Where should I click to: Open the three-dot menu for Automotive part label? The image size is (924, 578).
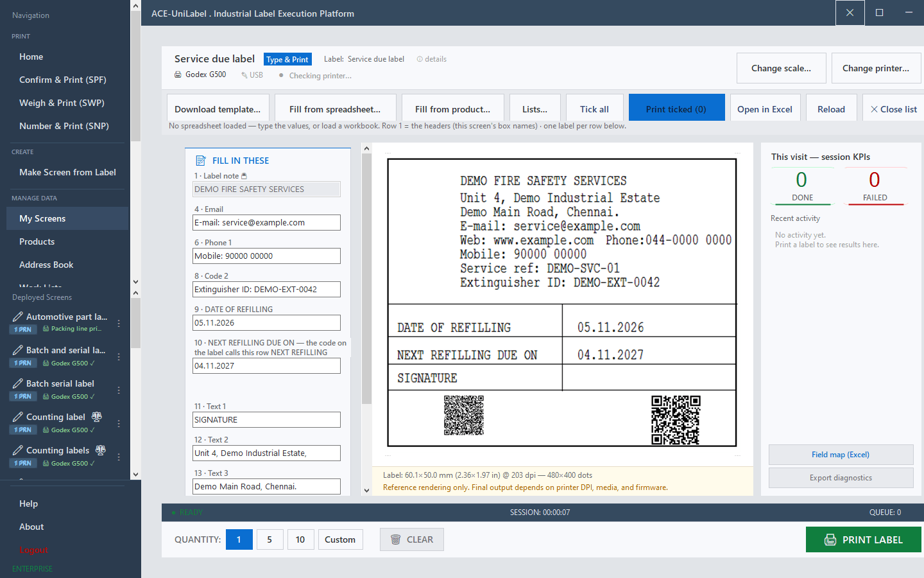click(x=119, y=323)
